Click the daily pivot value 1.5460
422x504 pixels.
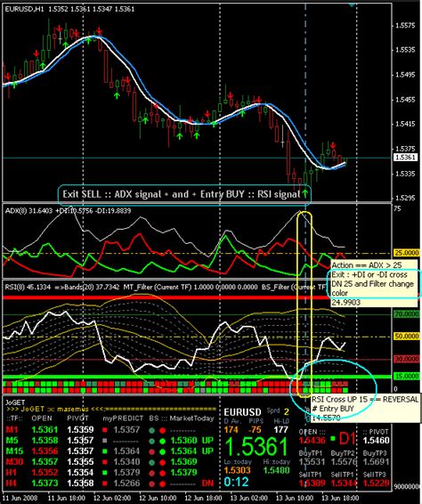(x=376, y=440)
